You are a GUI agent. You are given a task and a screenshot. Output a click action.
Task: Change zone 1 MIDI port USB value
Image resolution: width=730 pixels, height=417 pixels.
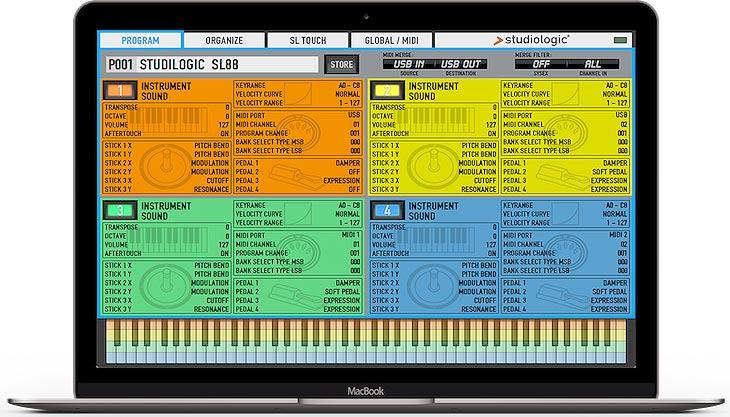click(x=354, y=115)
